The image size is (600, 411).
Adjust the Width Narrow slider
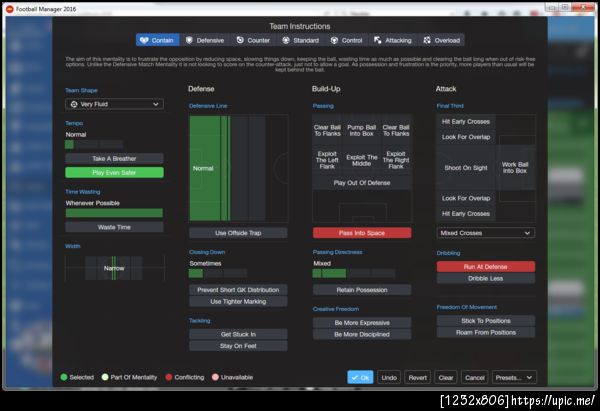click(x=114, y=268)
